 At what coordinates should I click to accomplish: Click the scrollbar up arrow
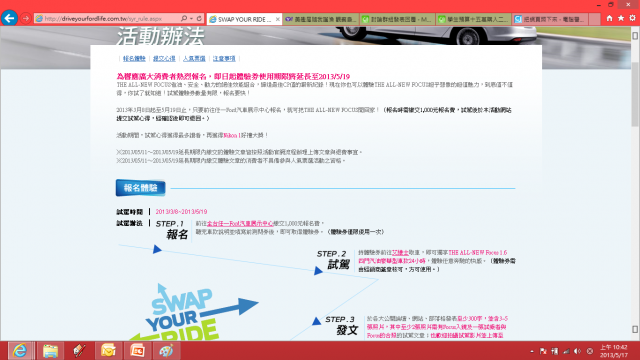[635, 36]
